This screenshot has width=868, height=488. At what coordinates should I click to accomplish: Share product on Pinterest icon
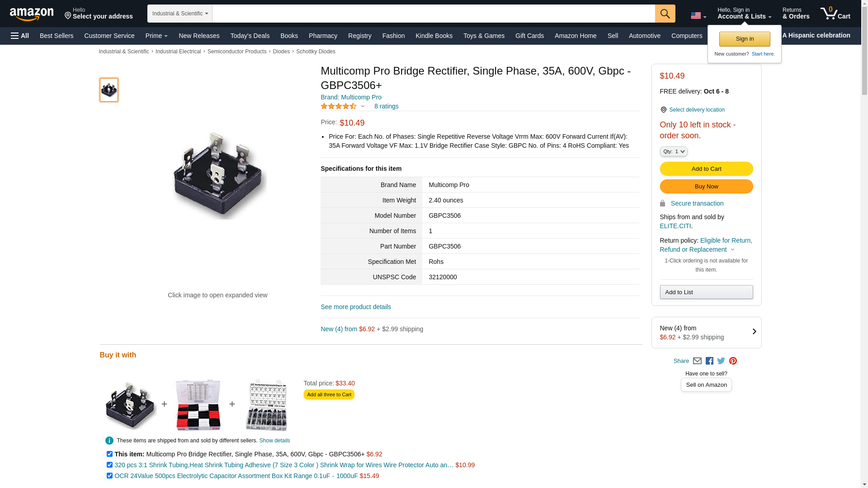click(x=733, y=361)
